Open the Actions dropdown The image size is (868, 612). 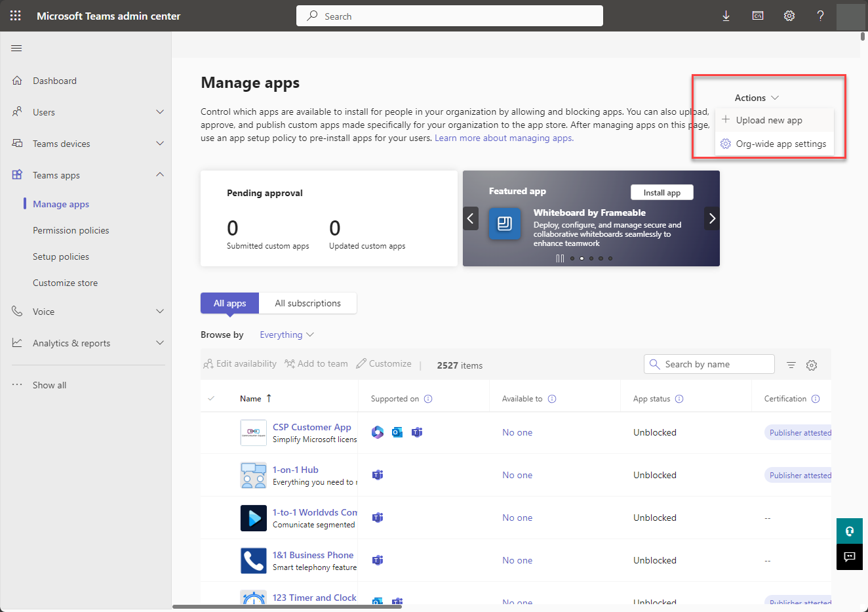tap(757, 98)
